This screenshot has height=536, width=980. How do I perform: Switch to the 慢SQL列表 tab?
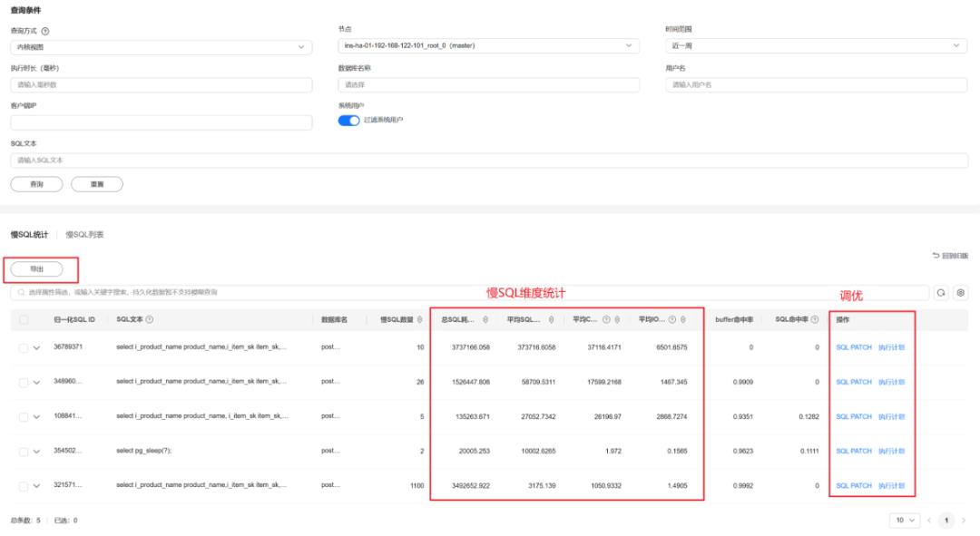(84, 235)
